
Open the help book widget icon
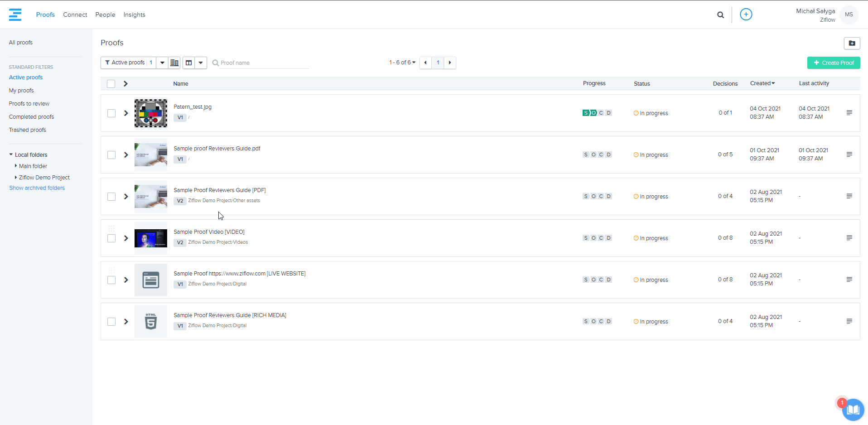pos(853,410)
